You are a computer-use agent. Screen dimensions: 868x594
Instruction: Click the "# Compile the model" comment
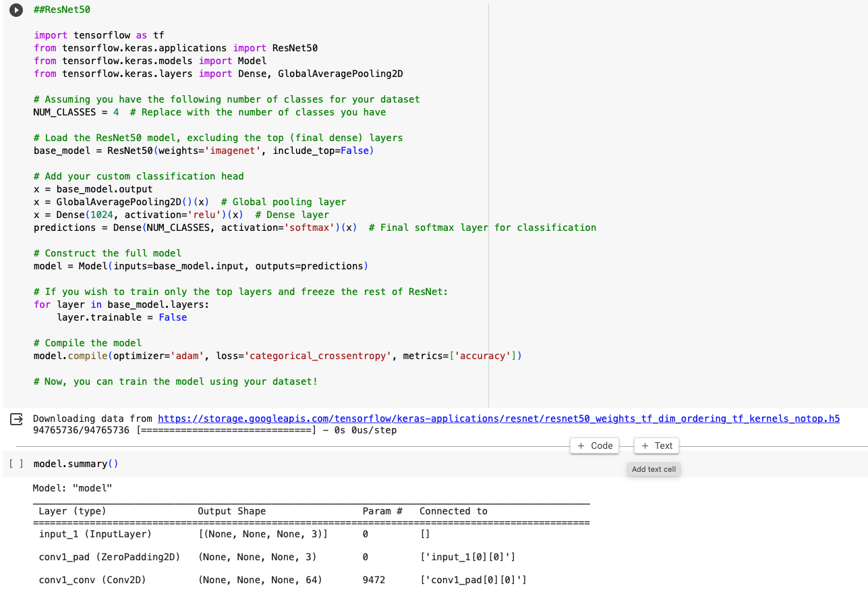88,343
